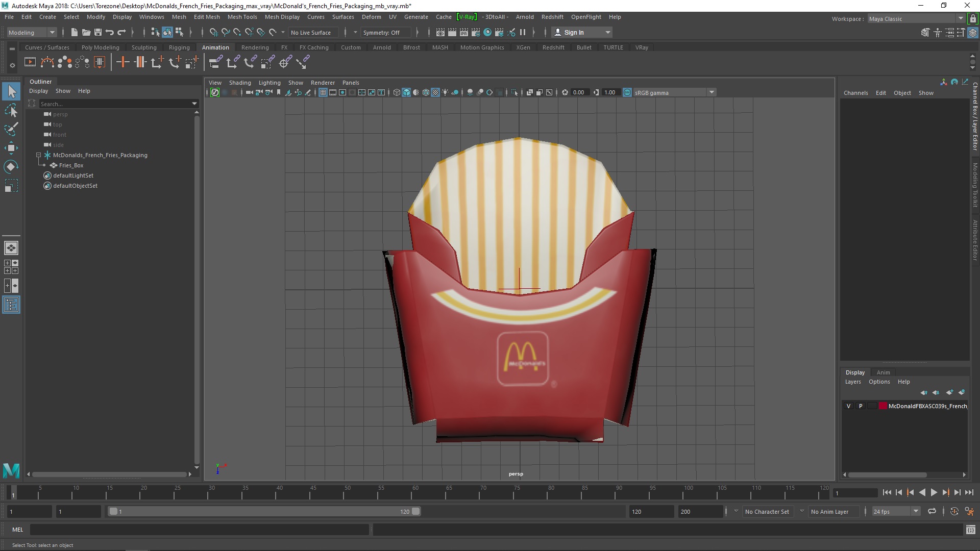Open the sRGB gamma view transform dropdown
980x551 pixels.
[x=675, y=92]
